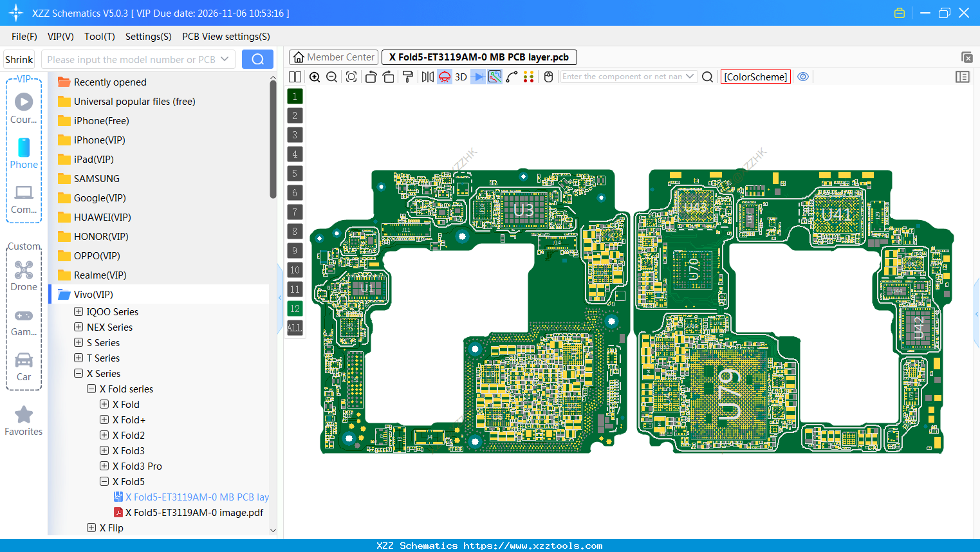Mirror the PCB board view

pos(427,77)
